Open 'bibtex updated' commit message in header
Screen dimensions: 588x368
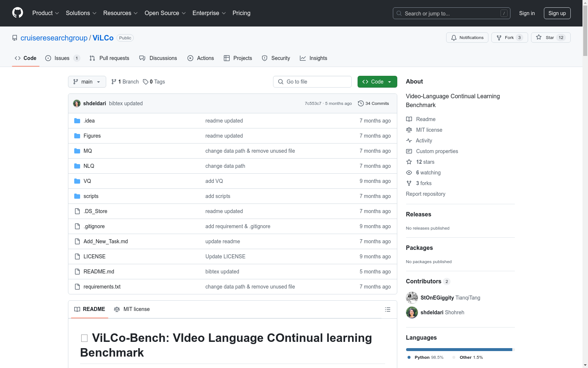pos(126,103)
